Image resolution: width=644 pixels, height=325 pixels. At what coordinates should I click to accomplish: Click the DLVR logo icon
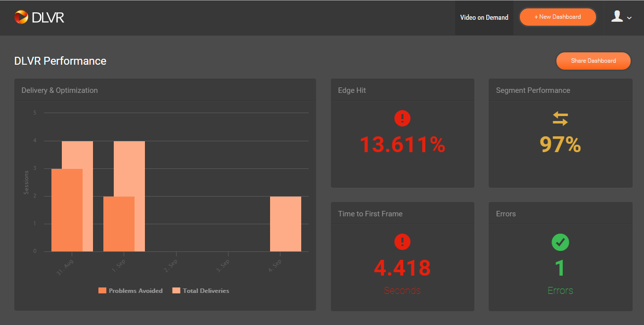coord(21,17)
